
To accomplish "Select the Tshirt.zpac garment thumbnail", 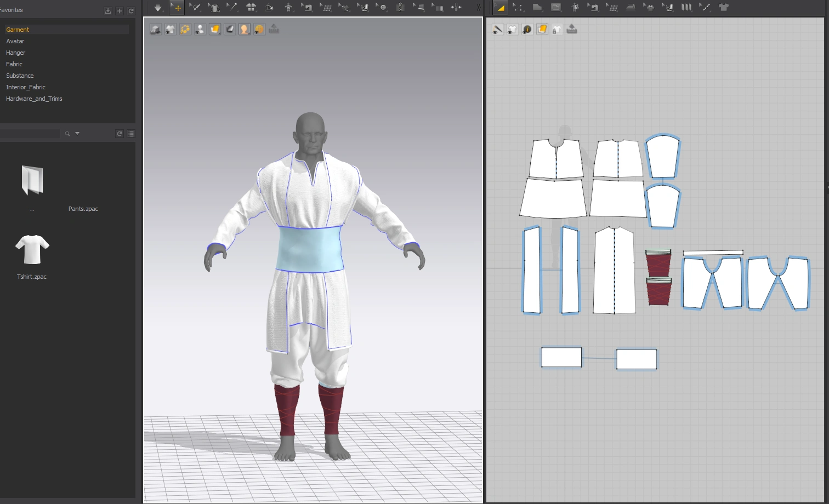I will 32,249.
